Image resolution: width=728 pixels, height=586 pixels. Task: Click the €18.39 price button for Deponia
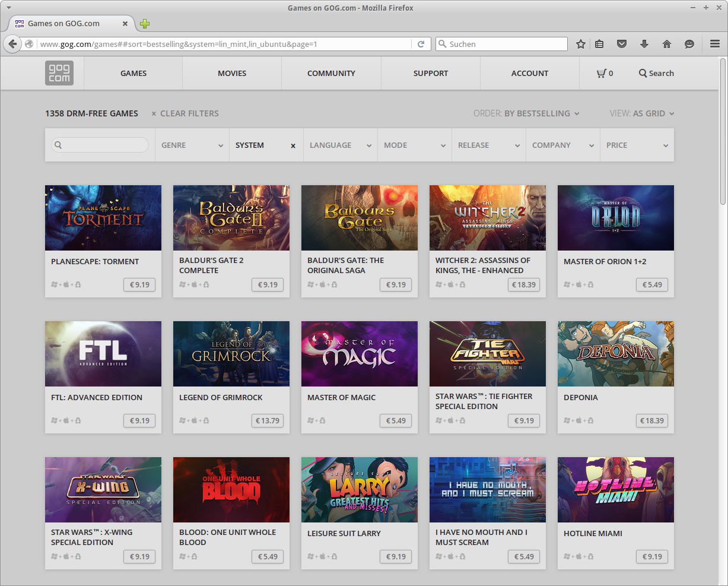click(651, 420)
